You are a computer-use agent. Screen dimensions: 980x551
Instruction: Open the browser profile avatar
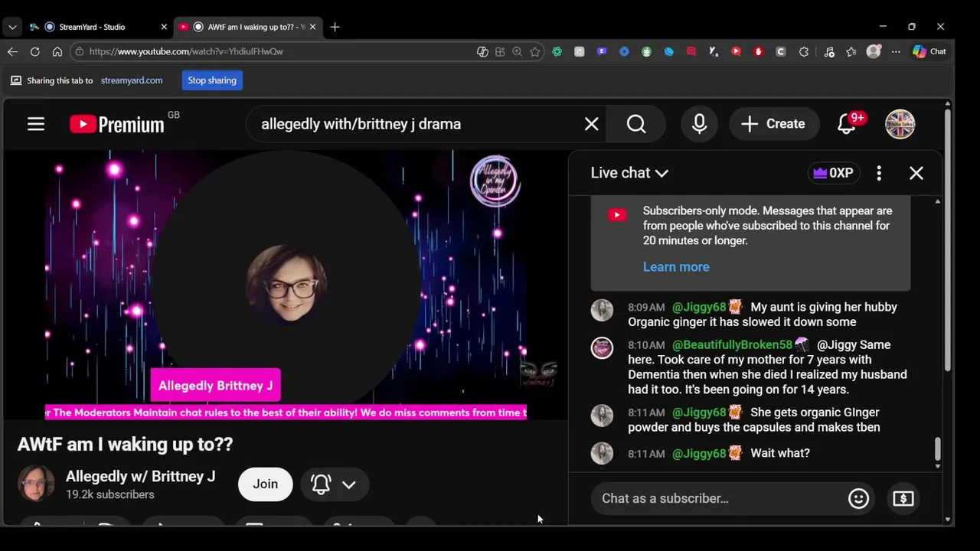tap(874, 51)
